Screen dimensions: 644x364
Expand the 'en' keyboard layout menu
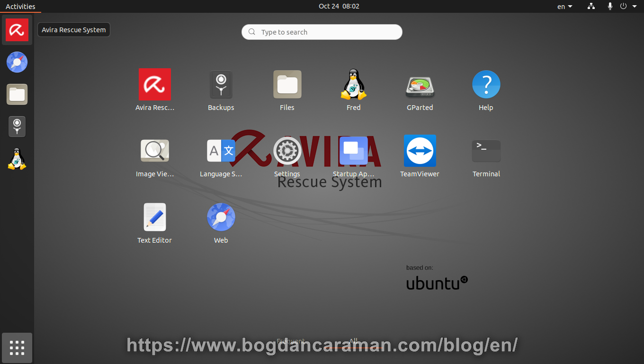[565, 6]
